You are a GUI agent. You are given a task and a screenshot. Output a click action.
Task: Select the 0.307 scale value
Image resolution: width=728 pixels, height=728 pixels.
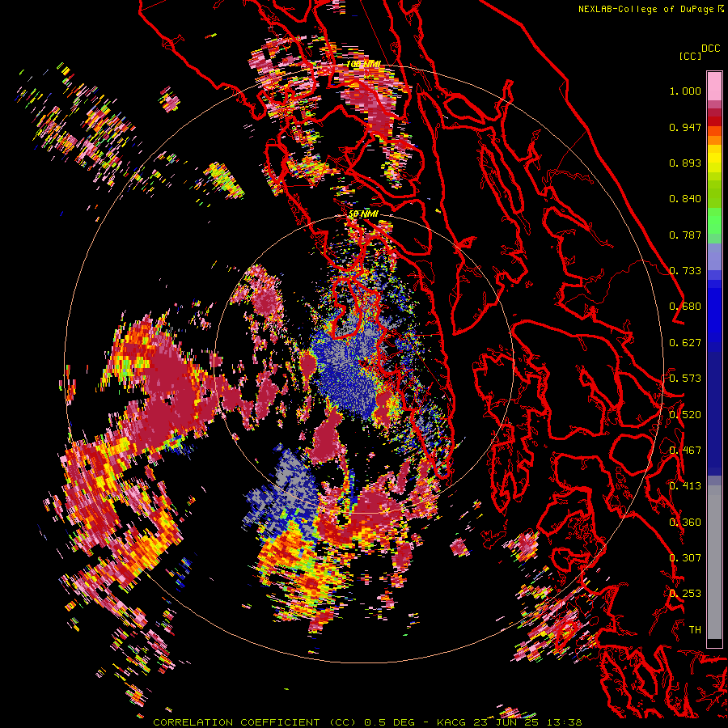tap(685, 558)
